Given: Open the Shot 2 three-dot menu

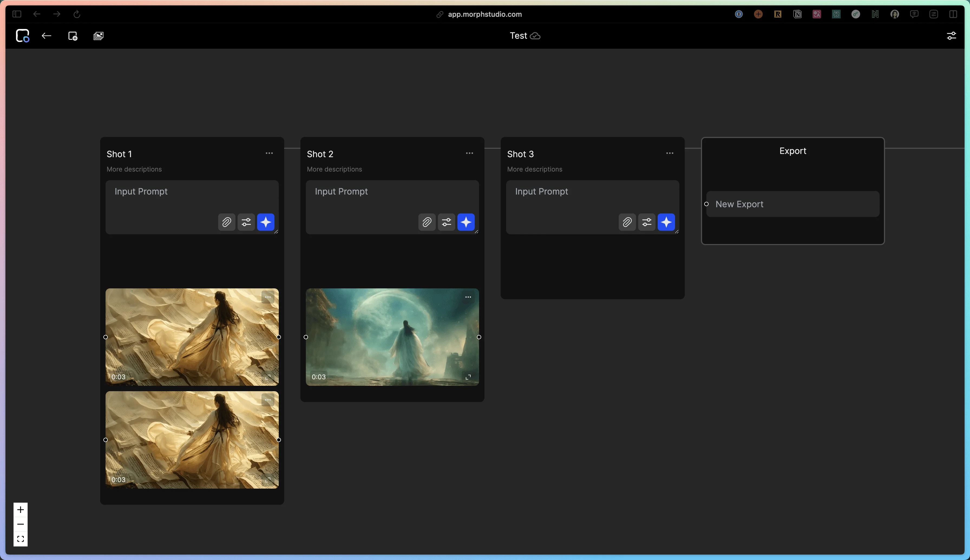Looking at the screenshot, I should (x=469, y=153).
